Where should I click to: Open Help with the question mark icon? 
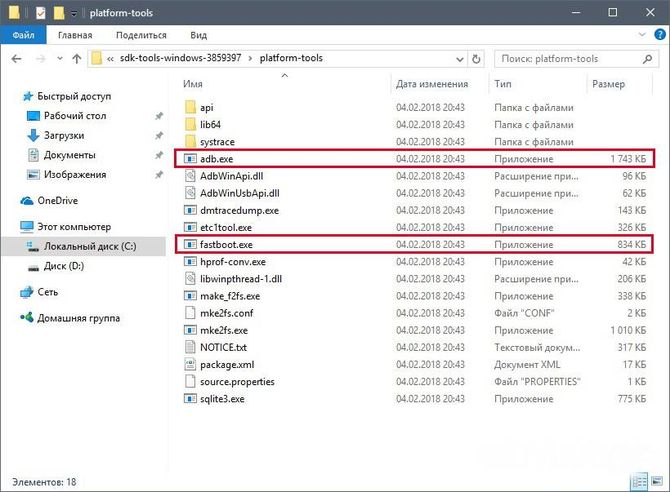(660, 35)
